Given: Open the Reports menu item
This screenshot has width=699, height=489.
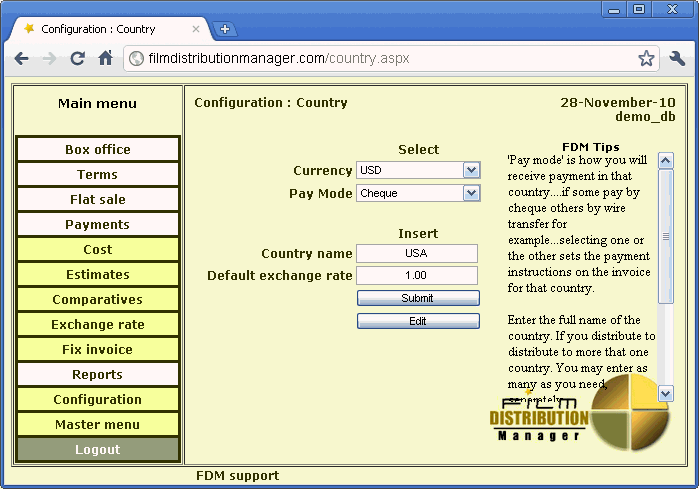Looking at the screenshot, I should [98, 375].
